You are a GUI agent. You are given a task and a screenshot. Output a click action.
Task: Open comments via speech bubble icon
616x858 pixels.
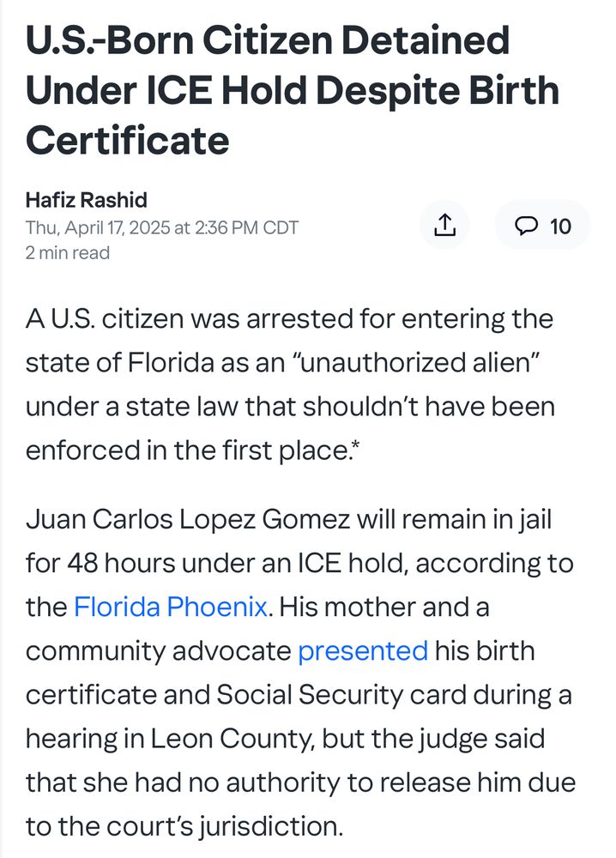click(x=526, y=226)
